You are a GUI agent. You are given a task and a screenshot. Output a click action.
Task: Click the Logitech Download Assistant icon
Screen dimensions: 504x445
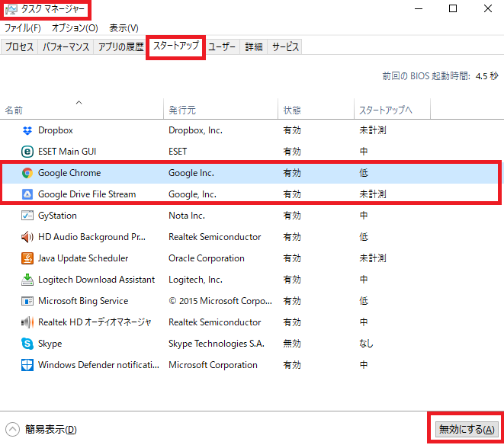click(27, 280)
